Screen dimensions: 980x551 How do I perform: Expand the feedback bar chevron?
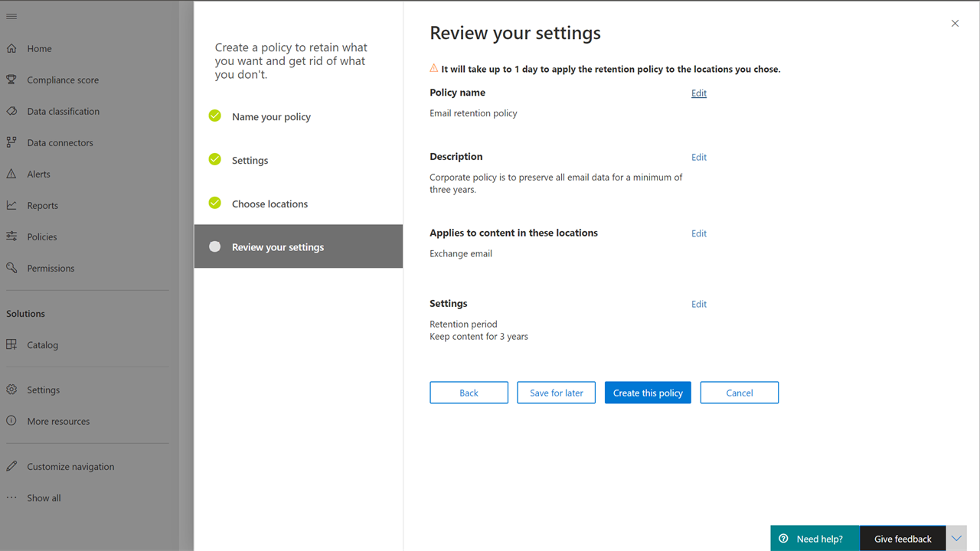click(956, 539)
